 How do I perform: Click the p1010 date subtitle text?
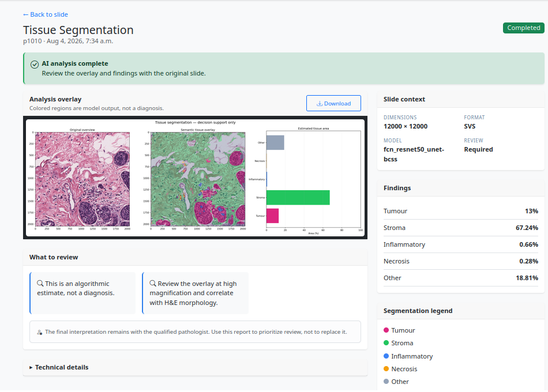(68, 42)
